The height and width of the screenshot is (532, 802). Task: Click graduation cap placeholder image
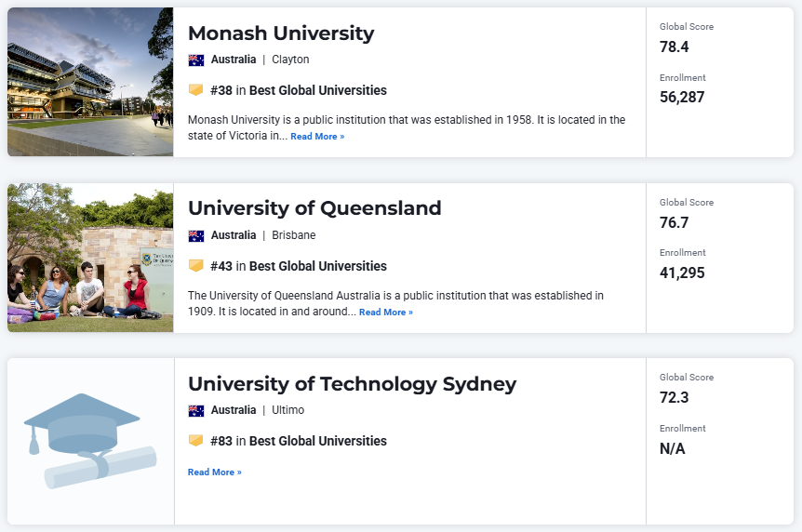coord(90,441)
